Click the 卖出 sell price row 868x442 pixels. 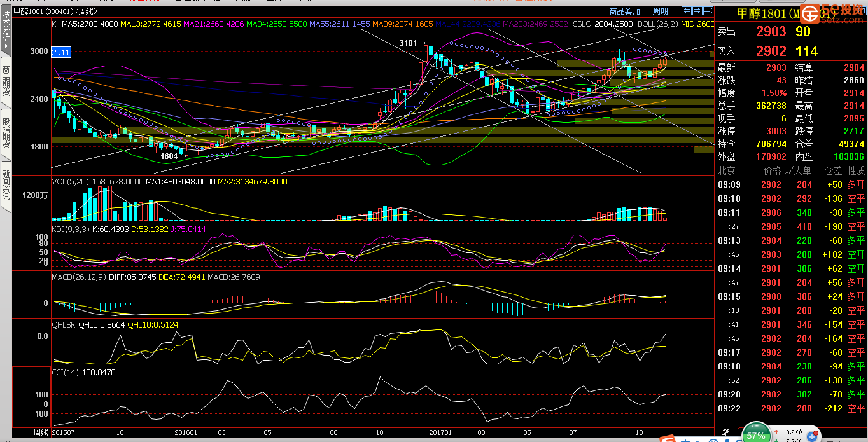click(791, 31)
